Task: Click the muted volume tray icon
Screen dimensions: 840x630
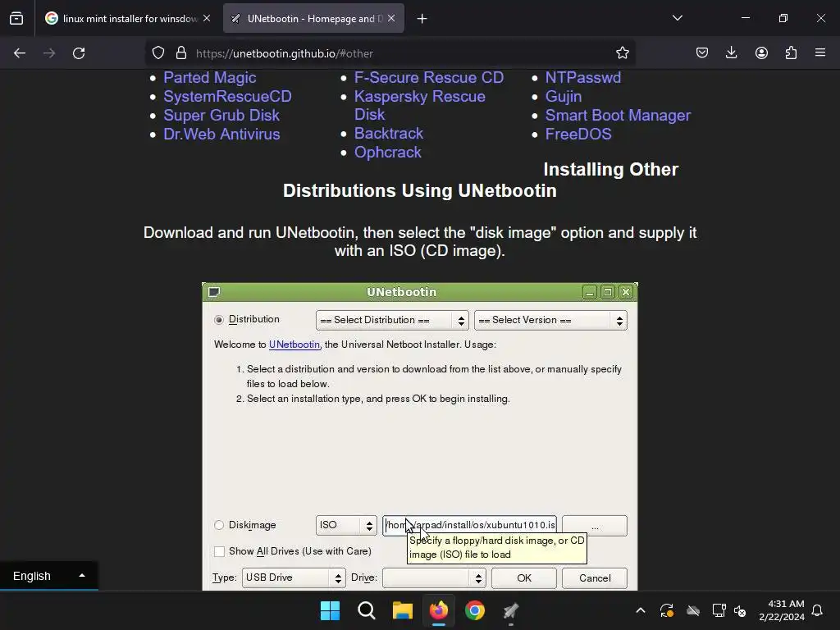Action: 740,610
